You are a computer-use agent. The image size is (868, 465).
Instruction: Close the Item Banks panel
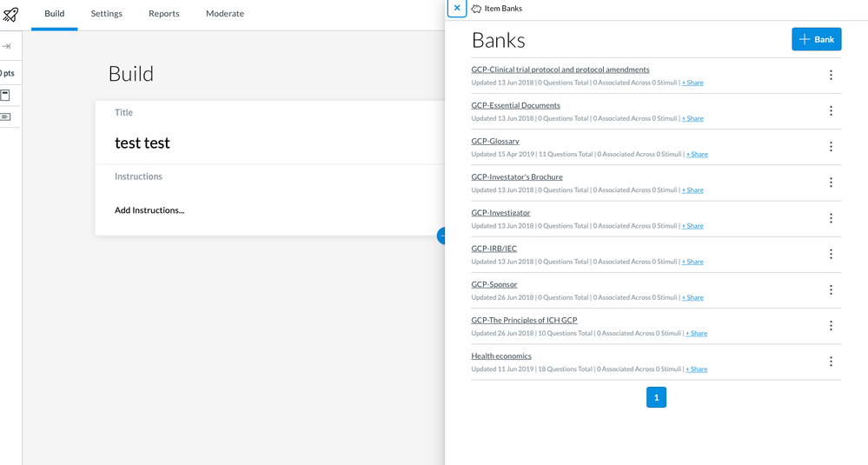point(457,8)
